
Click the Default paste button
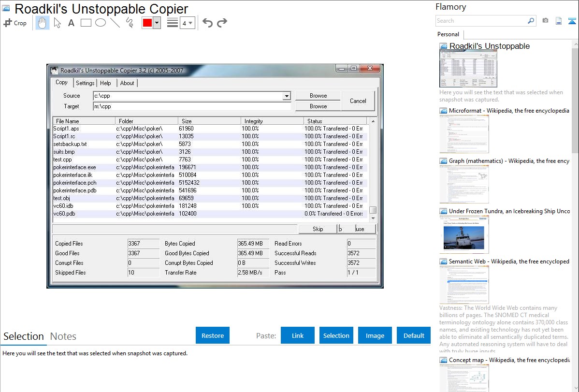pyautogui.click(x=414, y=335)
